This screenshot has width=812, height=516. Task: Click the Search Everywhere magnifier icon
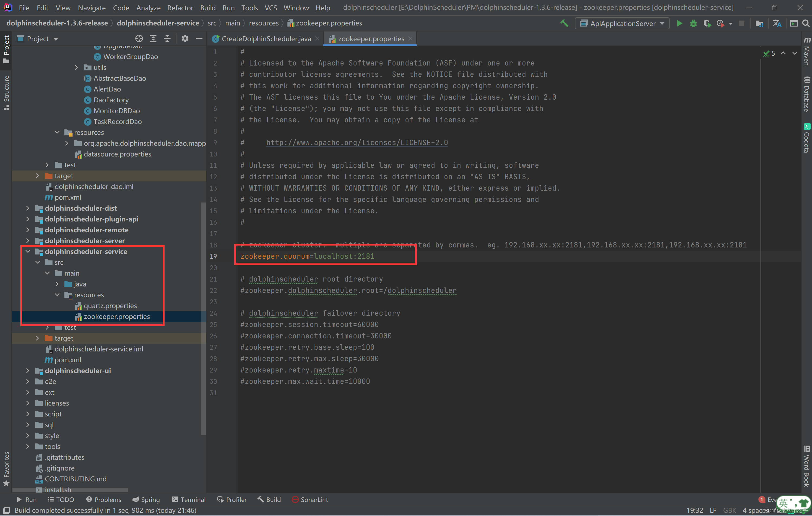(x=806, y=23)
